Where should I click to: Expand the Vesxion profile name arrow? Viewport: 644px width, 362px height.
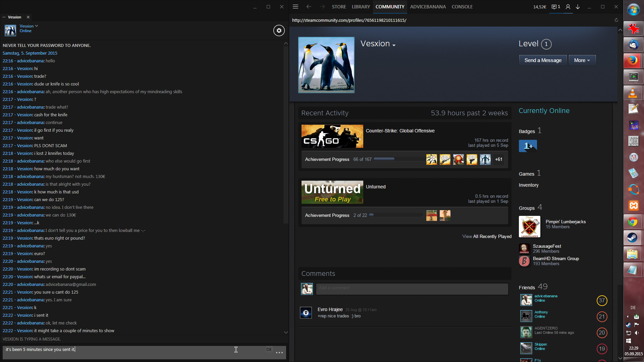pos(394,45)
